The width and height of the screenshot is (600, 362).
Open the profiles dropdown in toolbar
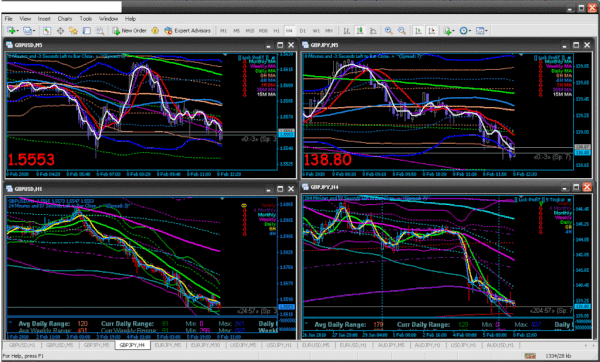29,31
